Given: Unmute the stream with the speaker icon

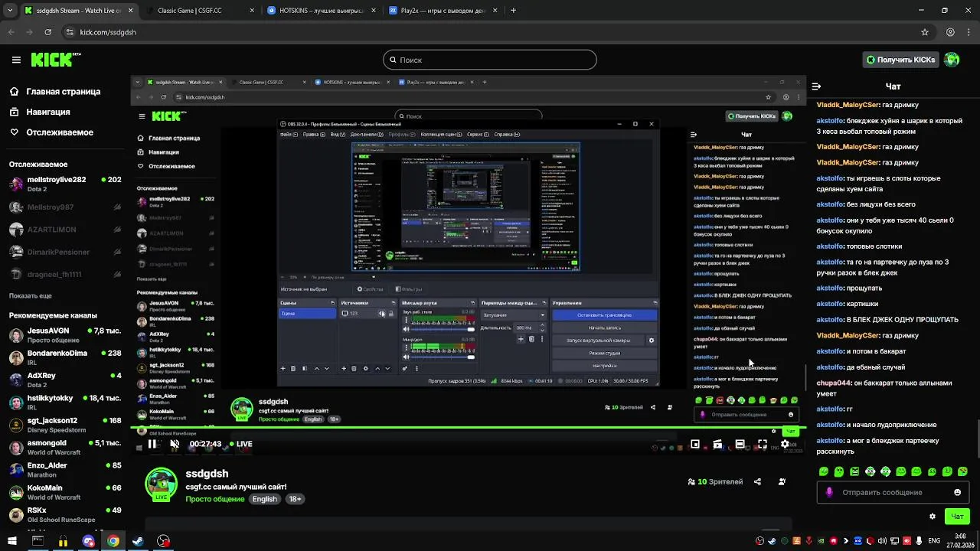Looking at the screenshot, I should [x=175, y=444].
